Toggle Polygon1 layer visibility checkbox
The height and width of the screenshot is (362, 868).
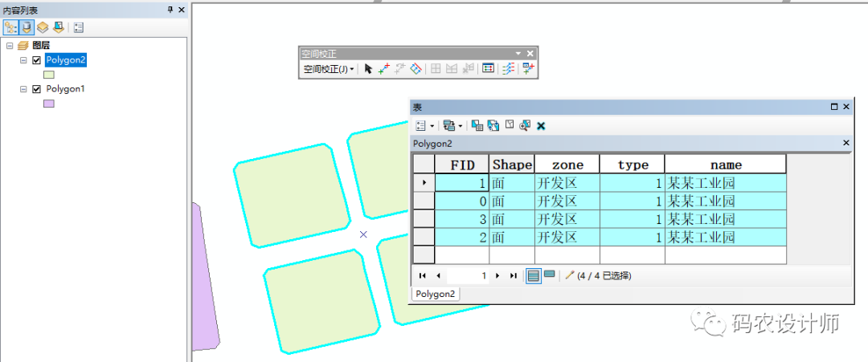coord(36,89)
